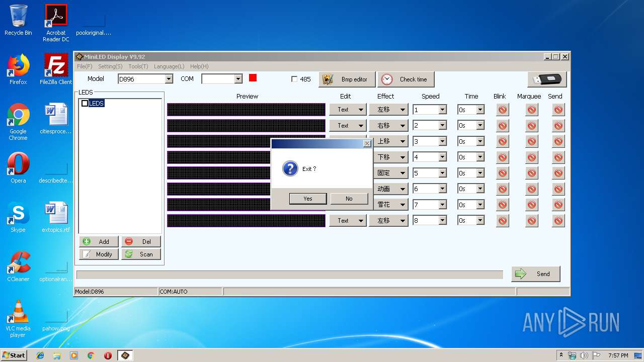Toggle Send icon for speed 7 row
The width and height of the screenshot is (644, 362).
click(x=558, y=205)
